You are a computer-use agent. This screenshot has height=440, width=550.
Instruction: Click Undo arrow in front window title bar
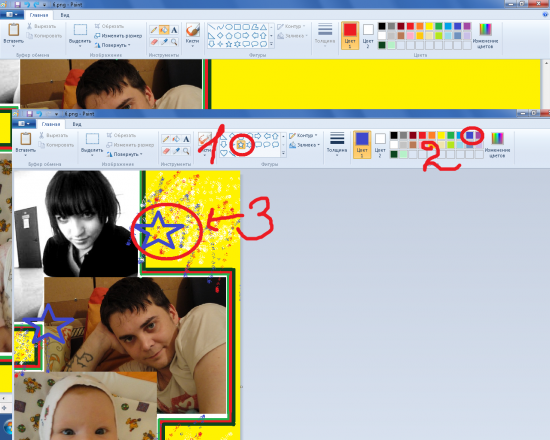point(39,114)
